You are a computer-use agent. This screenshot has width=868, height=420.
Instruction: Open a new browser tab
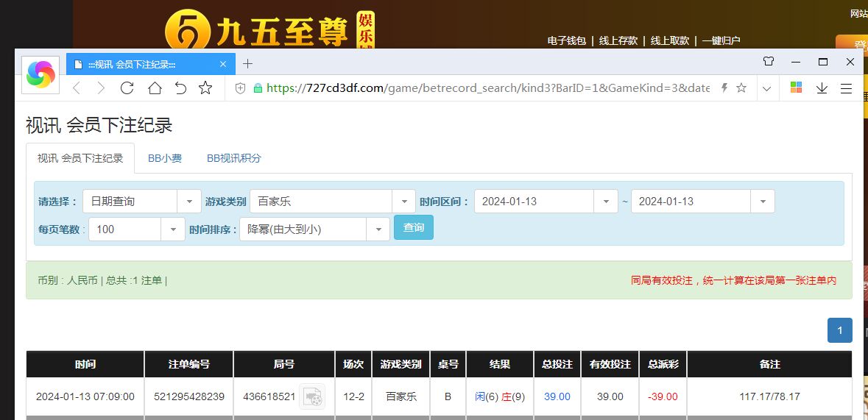click(x=247, y=63)
